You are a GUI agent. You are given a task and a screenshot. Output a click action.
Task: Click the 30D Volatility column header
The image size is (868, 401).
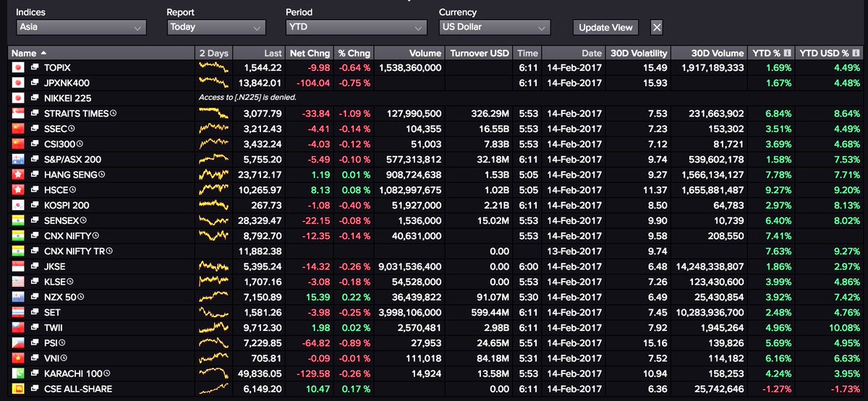coord(637,53)
